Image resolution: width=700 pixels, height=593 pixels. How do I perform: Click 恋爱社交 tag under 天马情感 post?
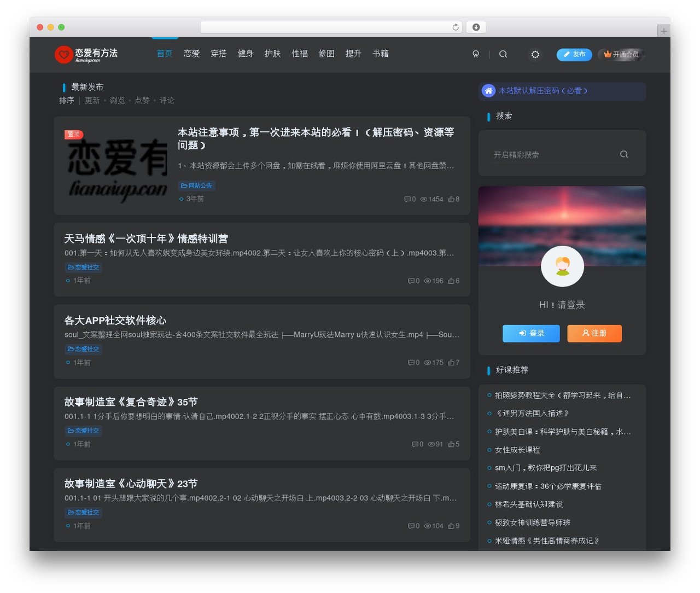click(x=83, y=268)
